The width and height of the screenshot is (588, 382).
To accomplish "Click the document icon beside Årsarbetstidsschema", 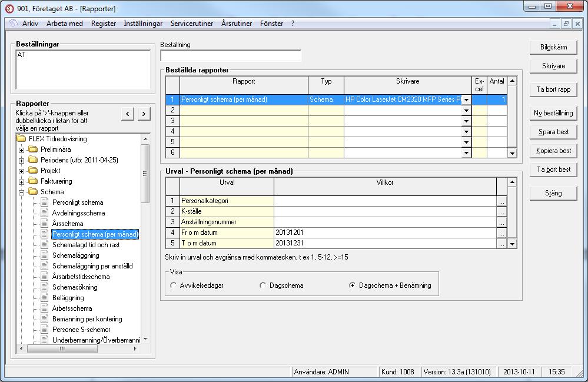I will pos(45,276).
